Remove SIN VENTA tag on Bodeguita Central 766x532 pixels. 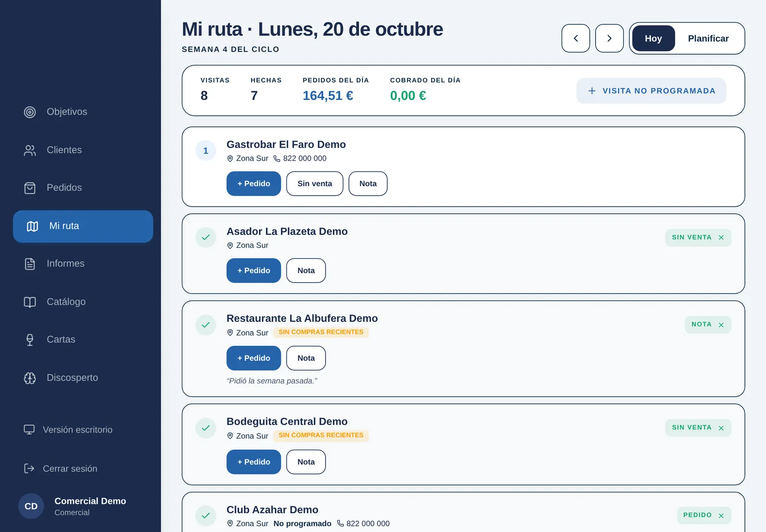721,428
